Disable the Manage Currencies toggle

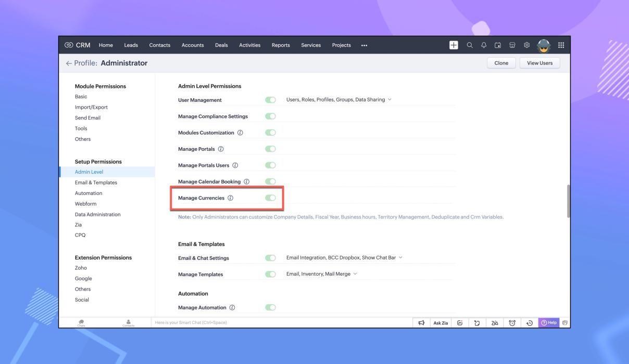270,198
